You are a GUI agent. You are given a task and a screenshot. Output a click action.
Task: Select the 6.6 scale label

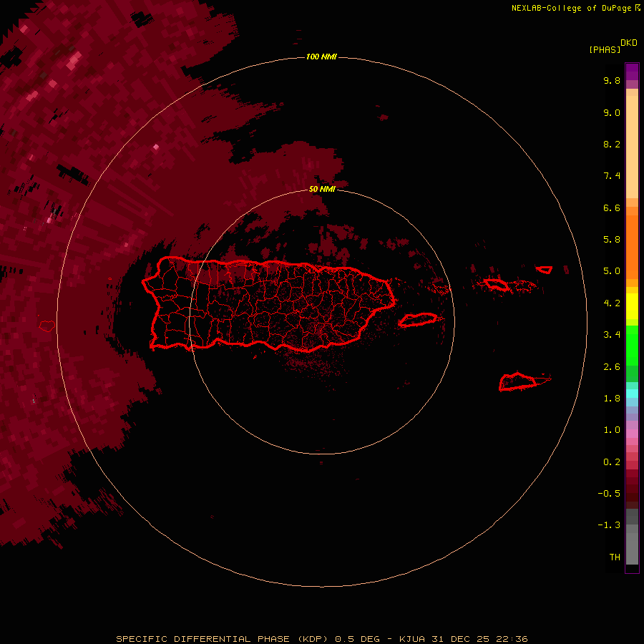[x=612, y=208]
